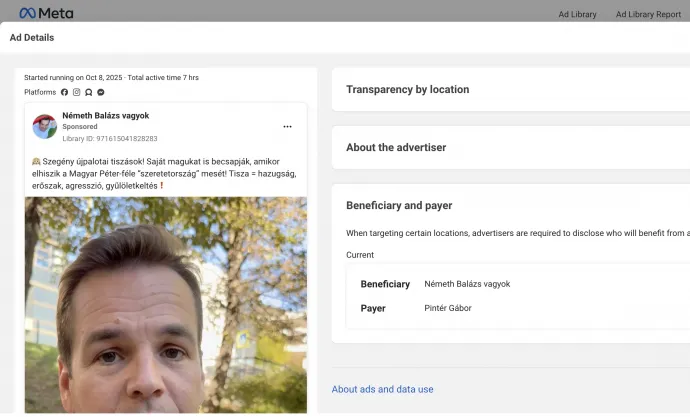
Task: Click the Messenger platform icon
Action: click(x=101, y=92)
